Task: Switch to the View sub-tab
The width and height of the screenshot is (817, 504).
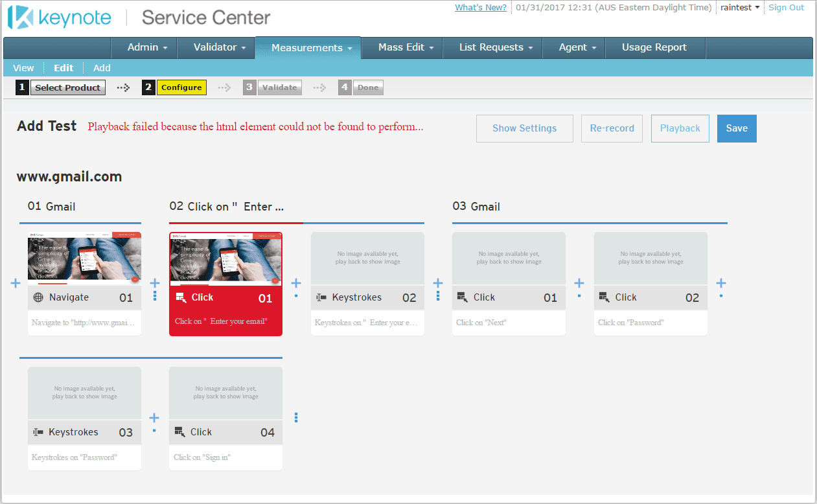Action: click(23, 68)
